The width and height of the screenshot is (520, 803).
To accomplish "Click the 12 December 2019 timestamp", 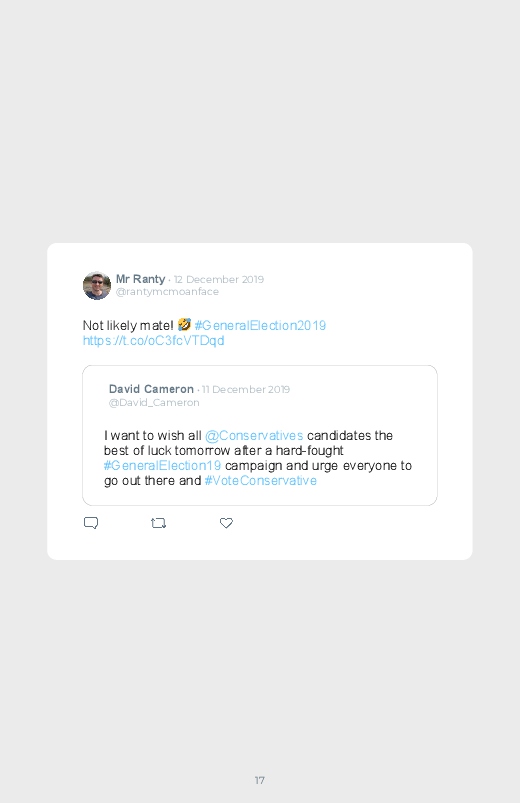I will pos(219,279).
